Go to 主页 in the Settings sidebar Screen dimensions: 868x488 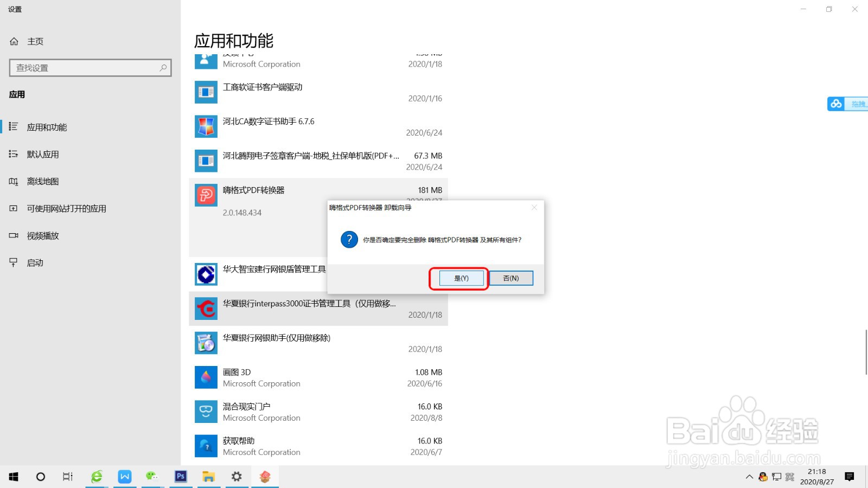35,41
